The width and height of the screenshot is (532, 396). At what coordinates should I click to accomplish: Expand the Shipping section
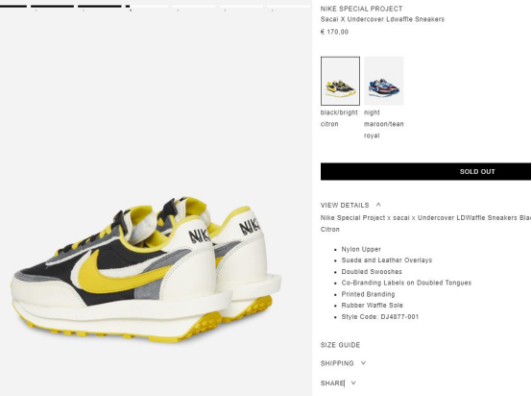(337, 363)
